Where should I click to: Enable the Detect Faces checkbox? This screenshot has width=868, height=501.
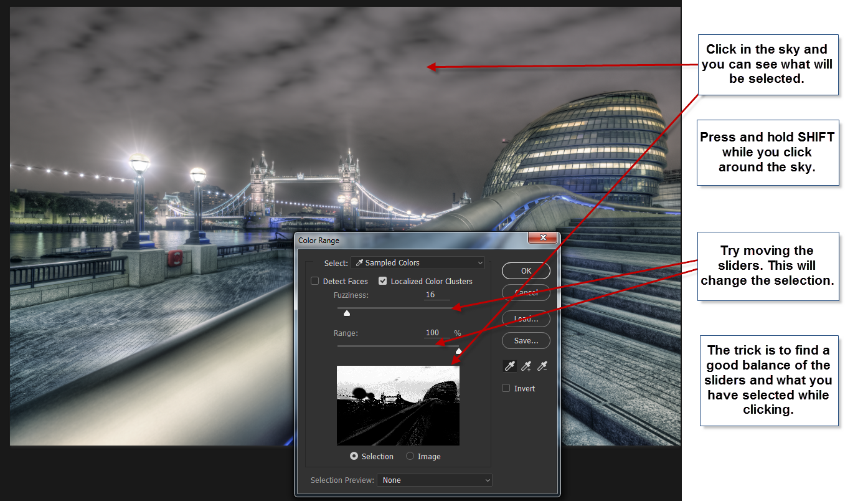point(314,280)
